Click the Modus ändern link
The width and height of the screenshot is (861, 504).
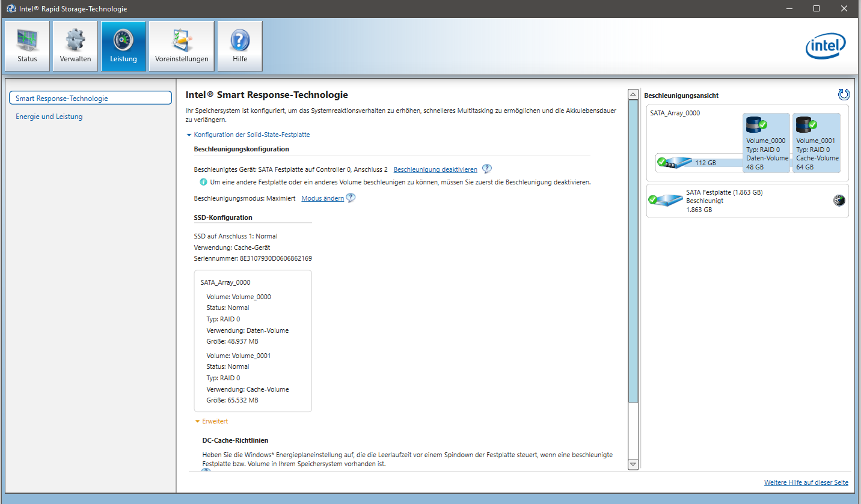click(322, 198)
